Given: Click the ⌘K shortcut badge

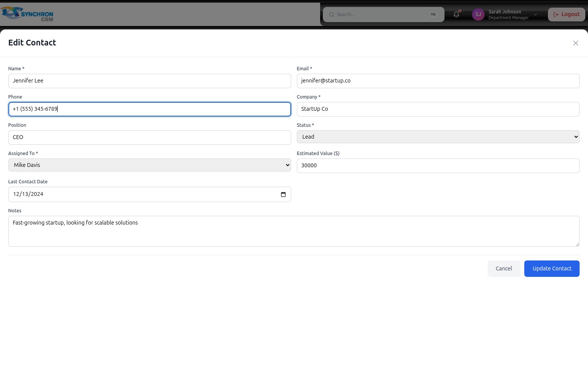Looking at the screenshot, I should [x=433, y=15].
